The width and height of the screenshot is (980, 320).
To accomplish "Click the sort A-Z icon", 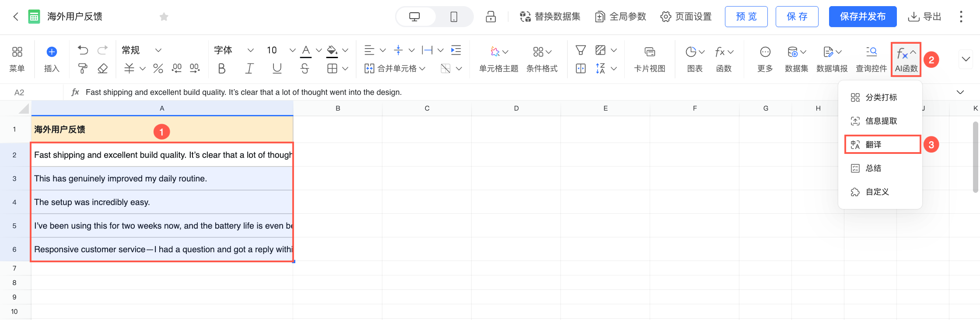I will pos(600,68).
